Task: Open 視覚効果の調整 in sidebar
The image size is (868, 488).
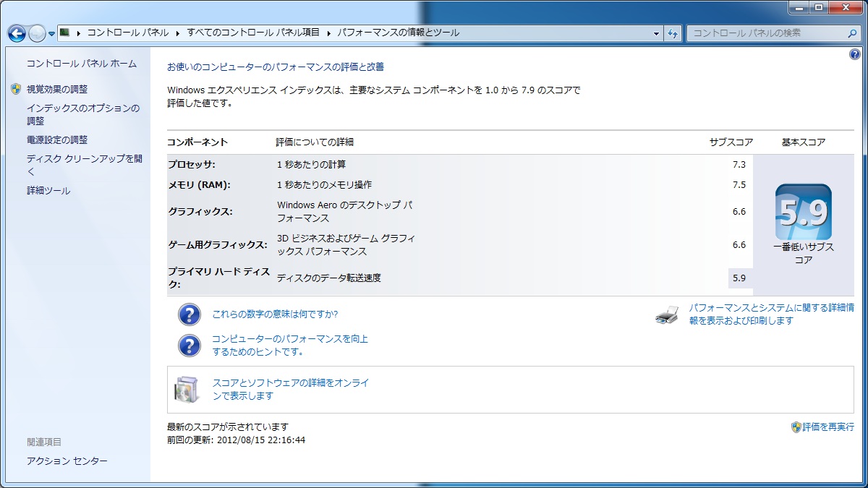Action: coord(56,89)
